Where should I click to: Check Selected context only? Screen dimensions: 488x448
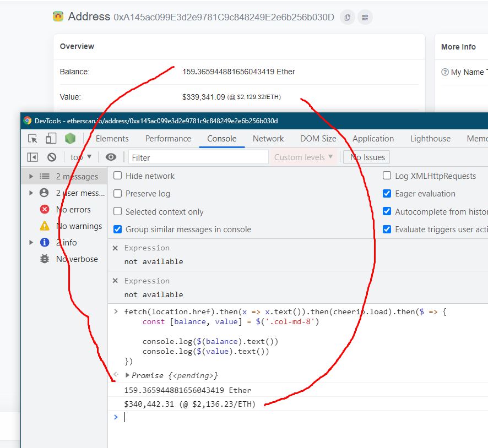(118, 211)
